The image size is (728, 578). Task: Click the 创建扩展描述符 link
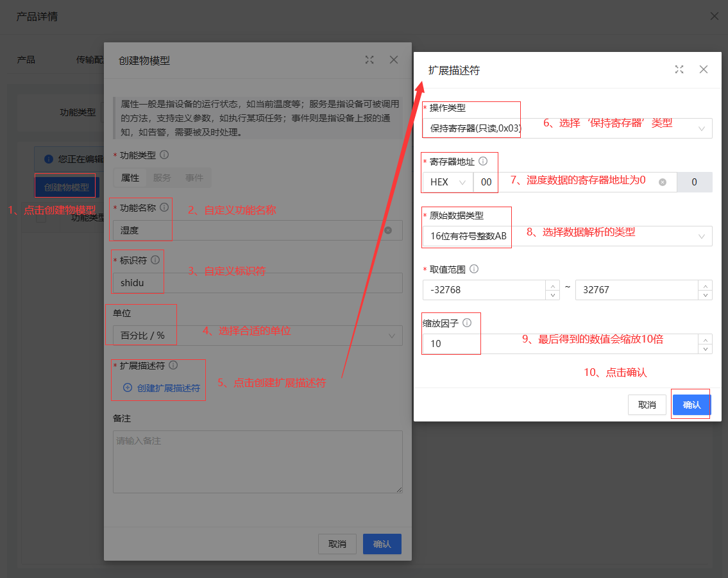coord(162,388)
